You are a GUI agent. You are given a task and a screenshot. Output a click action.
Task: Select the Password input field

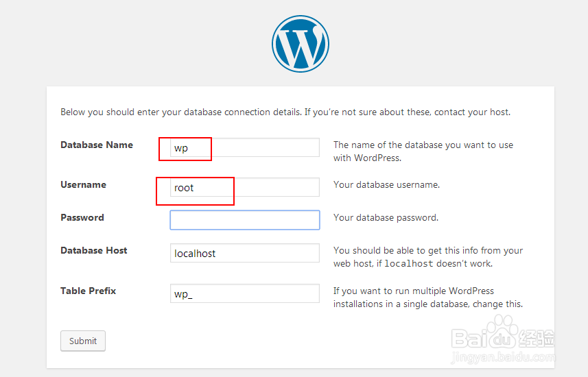tap(245, 220)
